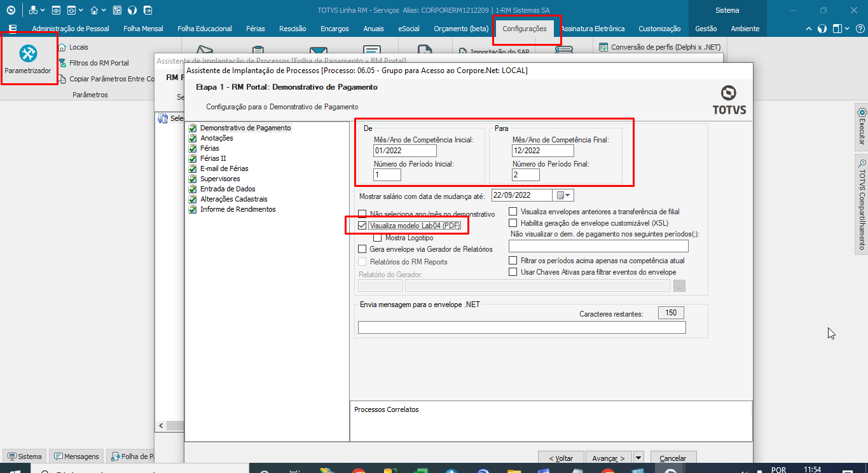Viewport: 868px width, 473px height.
Task: Open the application menu button left of Administração
Action: [x=13, y=29]
